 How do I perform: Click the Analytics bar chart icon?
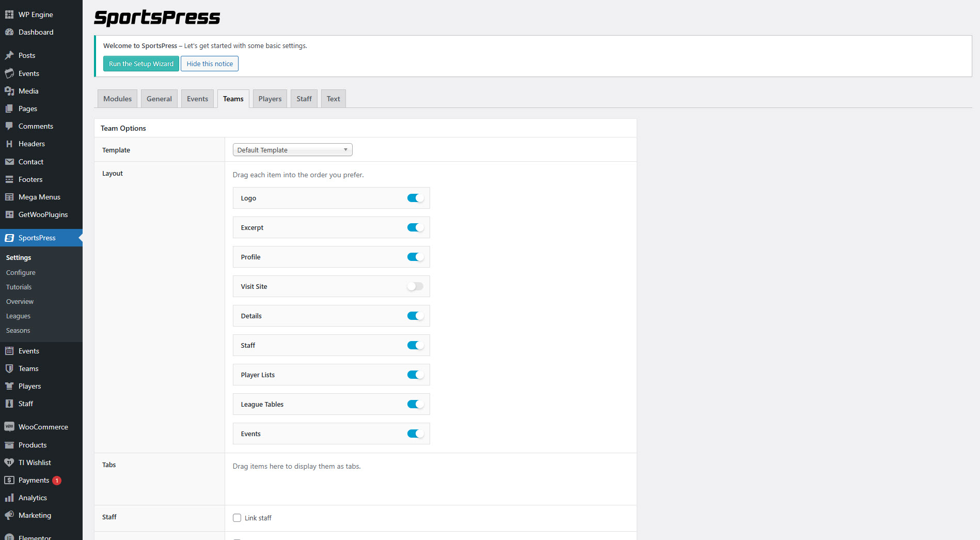(x=9, y=498)
